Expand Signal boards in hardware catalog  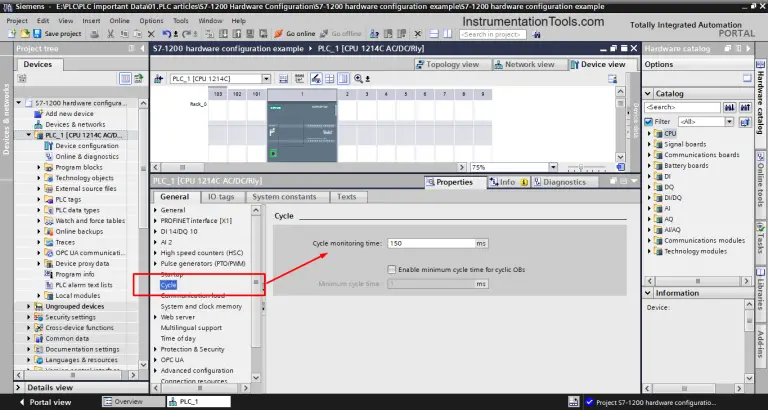click(x=649, y=144)
